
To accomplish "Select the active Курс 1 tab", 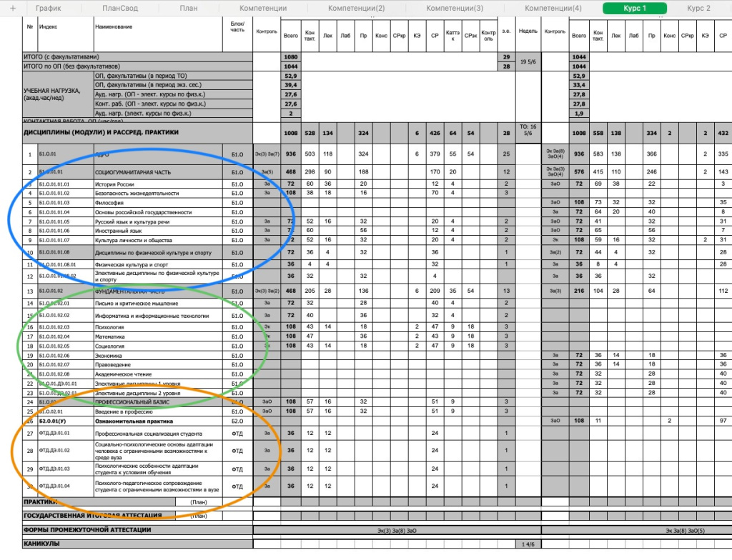I will (635, 8).
